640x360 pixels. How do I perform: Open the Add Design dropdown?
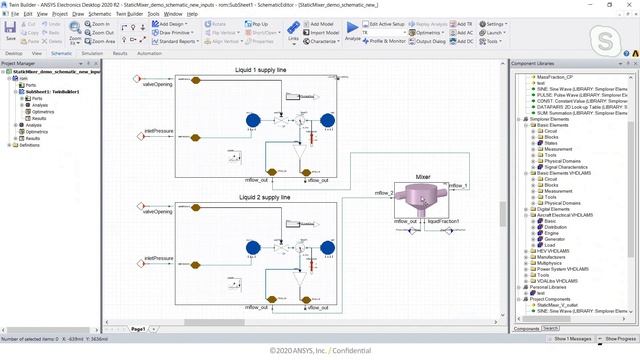[x=170, y=24]
